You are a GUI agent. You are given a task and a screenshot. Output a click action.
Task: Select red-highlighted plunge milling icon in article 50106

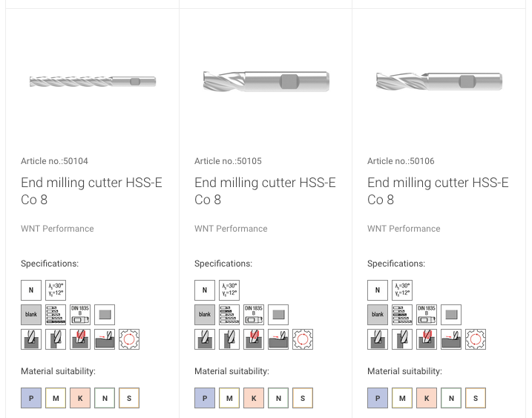coord(427,339)
